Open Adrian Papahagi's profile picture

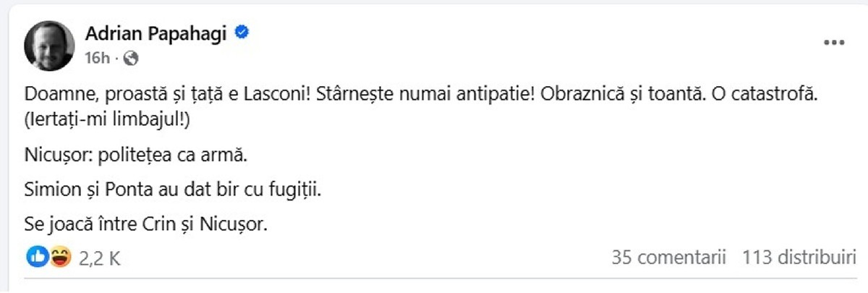(50, 45)
